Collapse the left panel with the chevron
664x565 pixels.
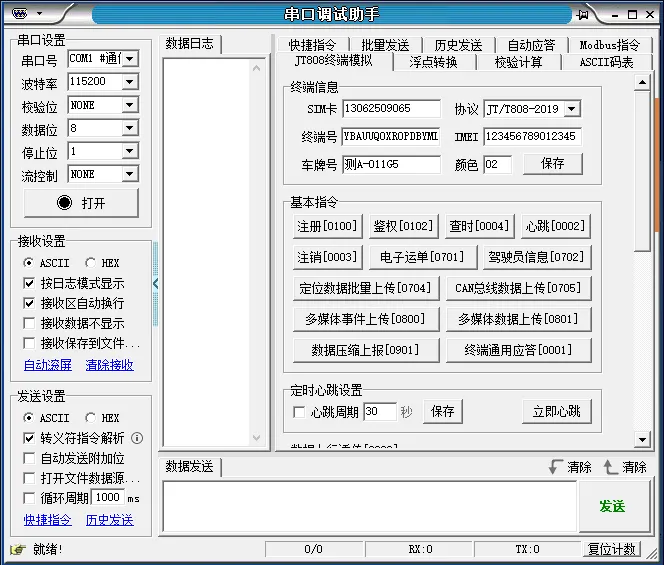156,284
